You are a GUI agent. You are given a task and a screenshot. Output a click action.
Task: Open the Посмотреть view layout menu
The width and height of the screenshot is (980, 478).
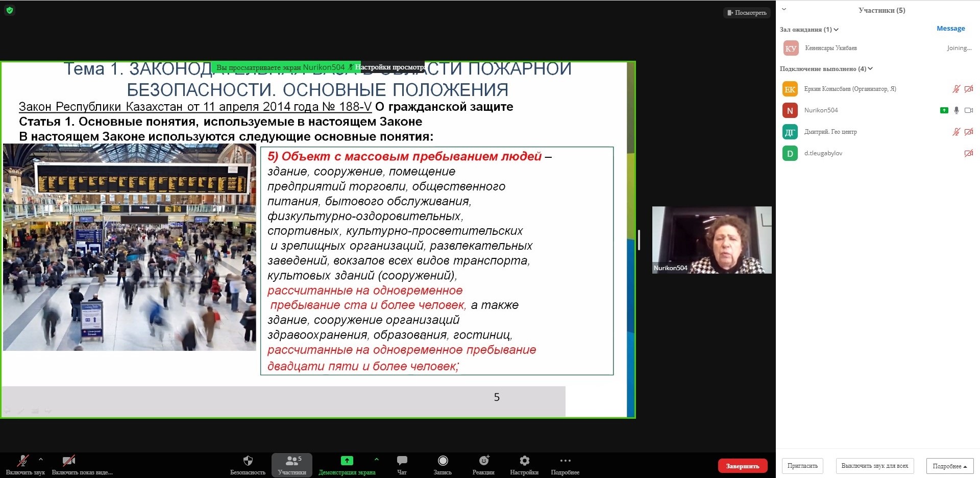746,13
